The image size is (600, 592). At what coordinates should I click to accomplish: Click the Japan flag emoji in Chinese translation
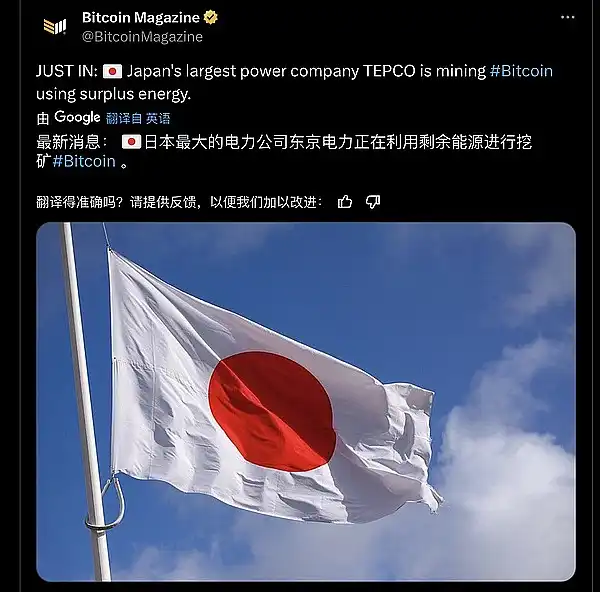(x=131, y=142)
